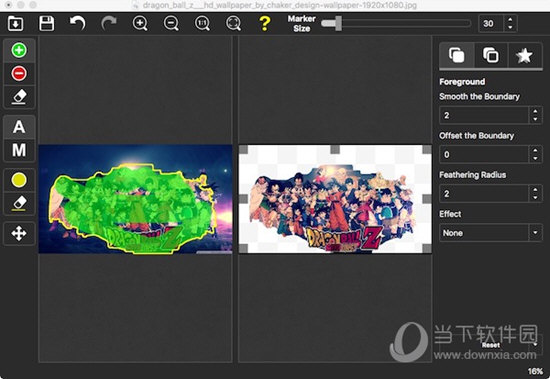Click the open image icon
550x379 pixels.
tap(15, 24)
